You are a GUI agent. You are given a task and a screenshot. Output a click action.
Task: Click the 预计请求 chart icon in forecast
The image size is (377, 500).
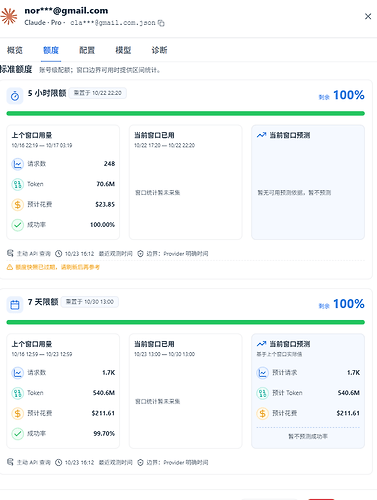point(263,372)
